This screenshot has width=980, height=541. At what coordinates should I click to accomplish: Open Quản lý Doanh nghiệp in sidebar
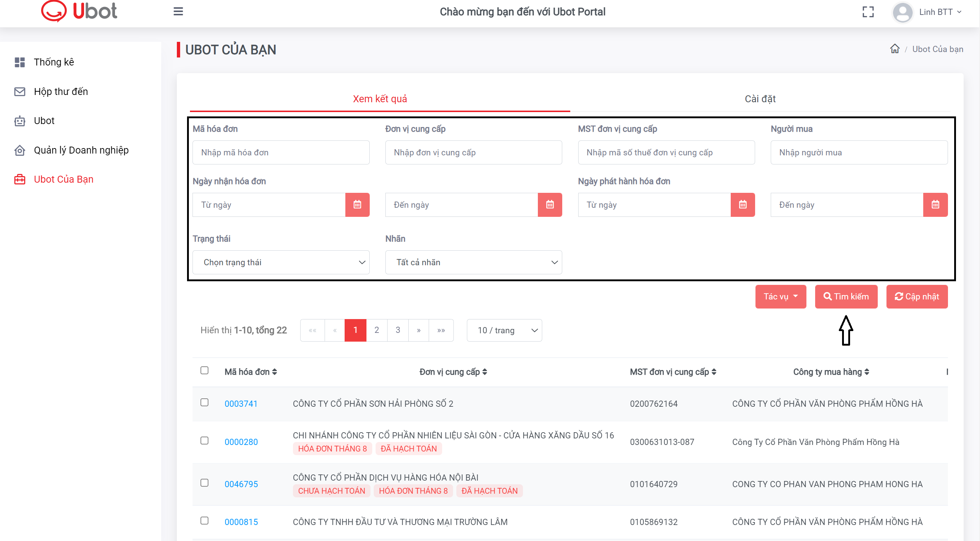(81, 150)
